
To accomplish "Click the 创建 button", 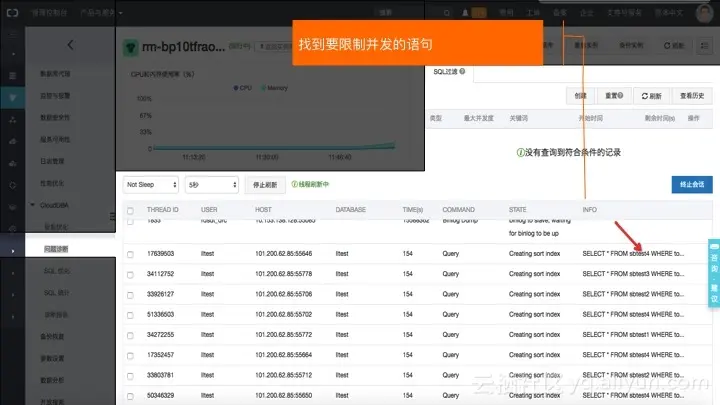I will (x=580, y=96).
